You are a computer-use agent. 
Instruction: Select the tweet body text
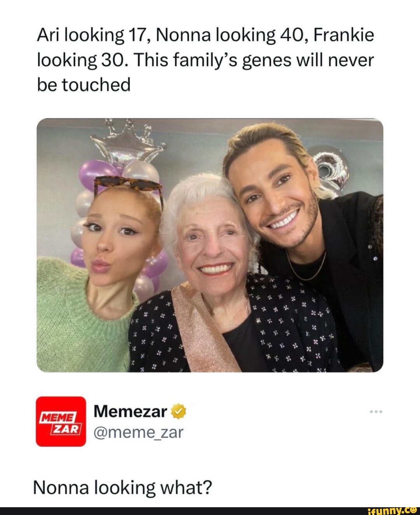tap(206, 58)
